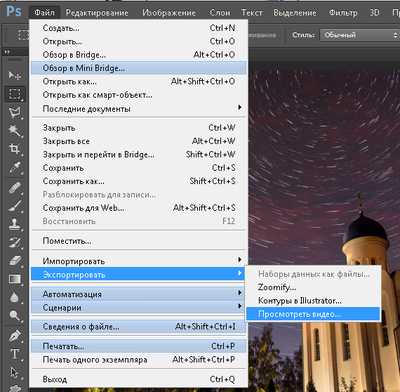The image size is (400, 392).
Task: Expand Экспортировать submenu
Action: (x=138, y=274)
